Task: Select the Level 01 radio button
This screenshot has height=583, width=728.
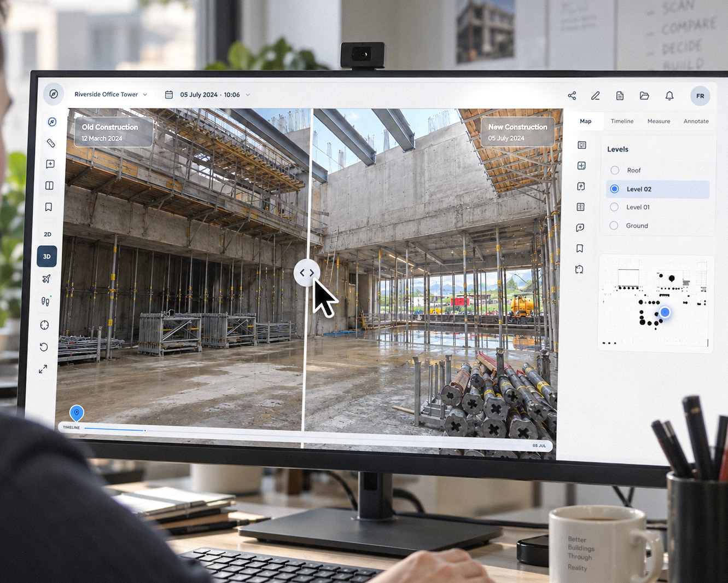Action: click(x=614, y=207)
